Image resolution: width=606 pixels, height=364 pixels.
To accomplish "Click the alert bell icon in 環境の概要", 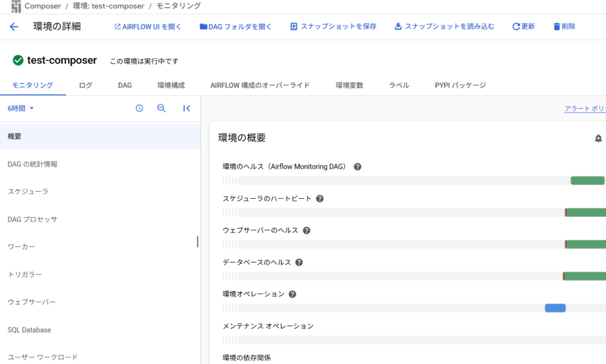I will 598,138.
